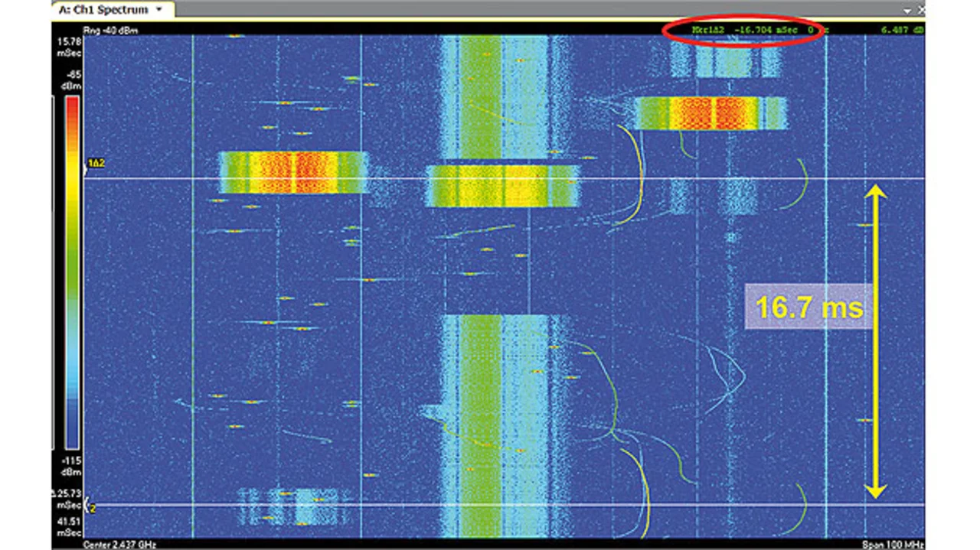Click the -115 dBm color scale bottom value
980x550 pixels.
71,465
